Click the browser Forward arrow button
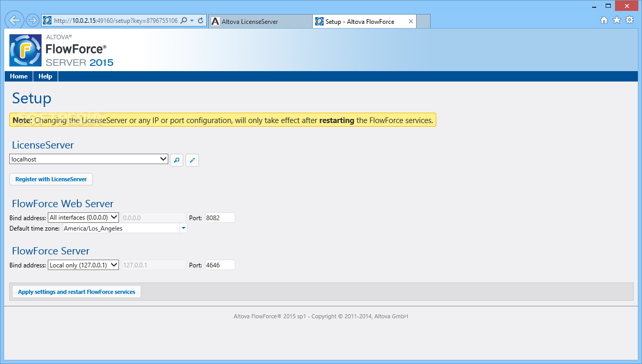642x364 pixels. (x=32, y=21)
